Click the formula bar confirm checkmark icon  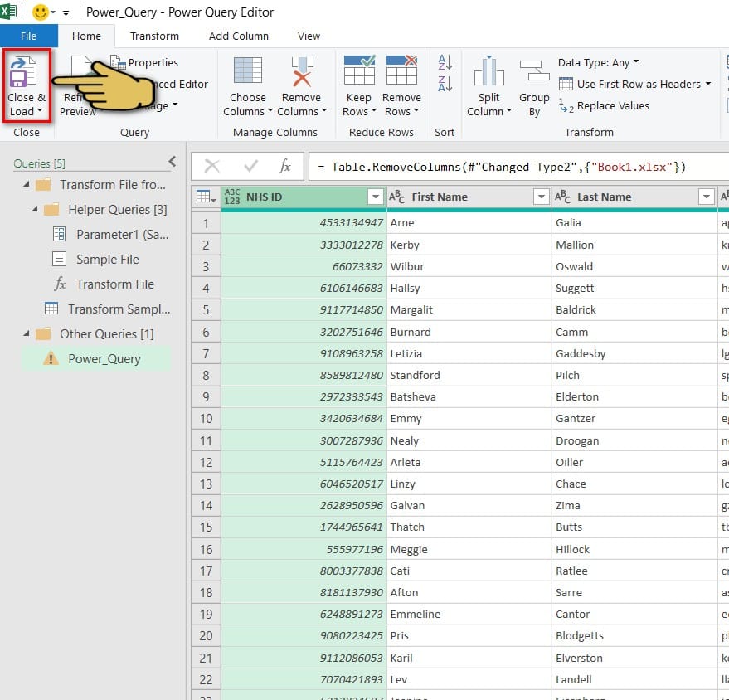pyautogui.click(x=251, y=166)
